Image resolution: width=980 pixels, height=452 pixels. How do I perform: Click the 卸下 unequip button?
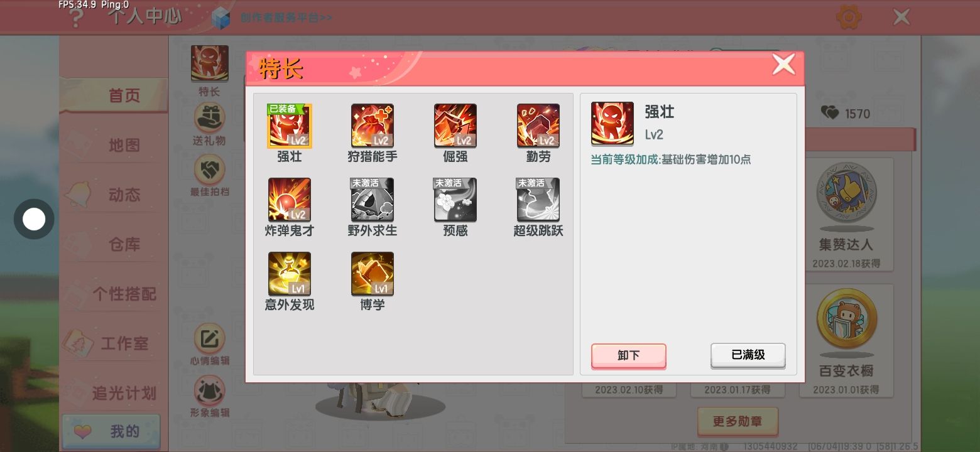(628, 355)
